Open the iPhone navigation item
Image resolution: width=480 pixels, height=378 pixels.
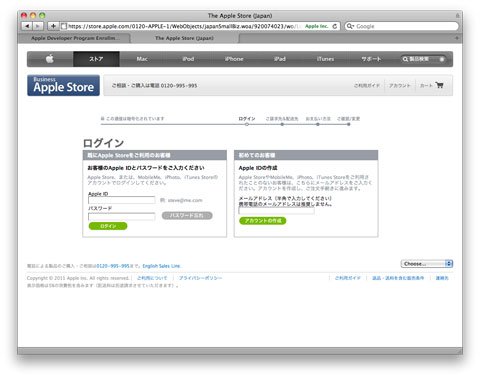coord(234,59)
